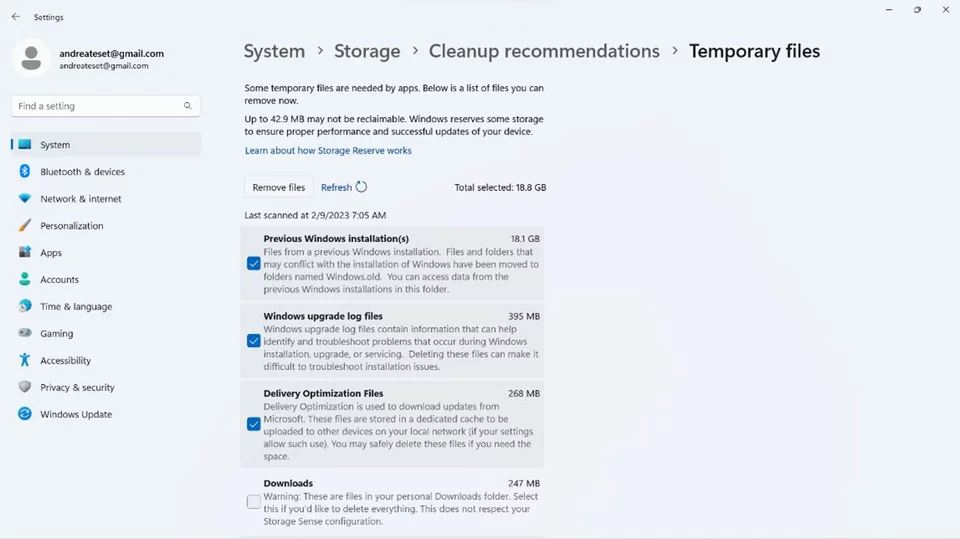
Task: Open Accounts via its person icon
Action: click(24, 279)
